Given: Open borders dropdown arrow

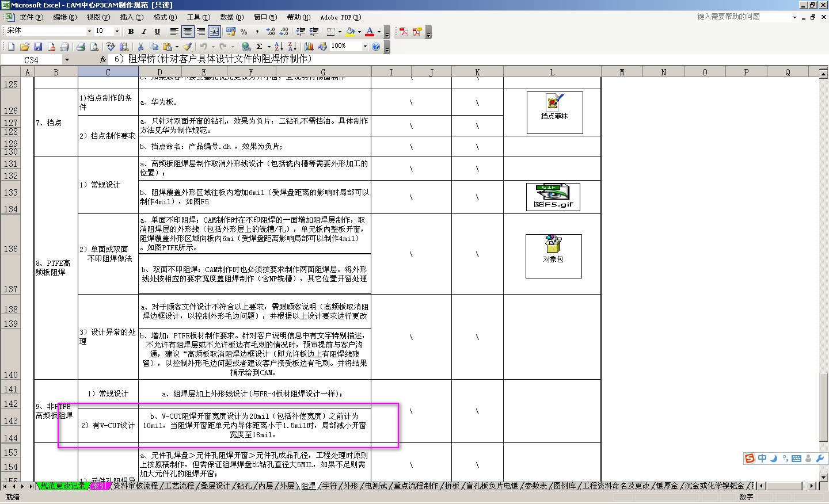Looking at the screenshot, I should click(340, 32).
